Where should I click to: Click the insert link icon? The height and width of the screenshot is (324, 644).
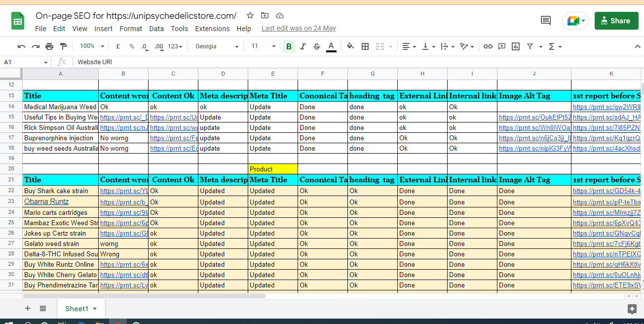pos(488,46)
